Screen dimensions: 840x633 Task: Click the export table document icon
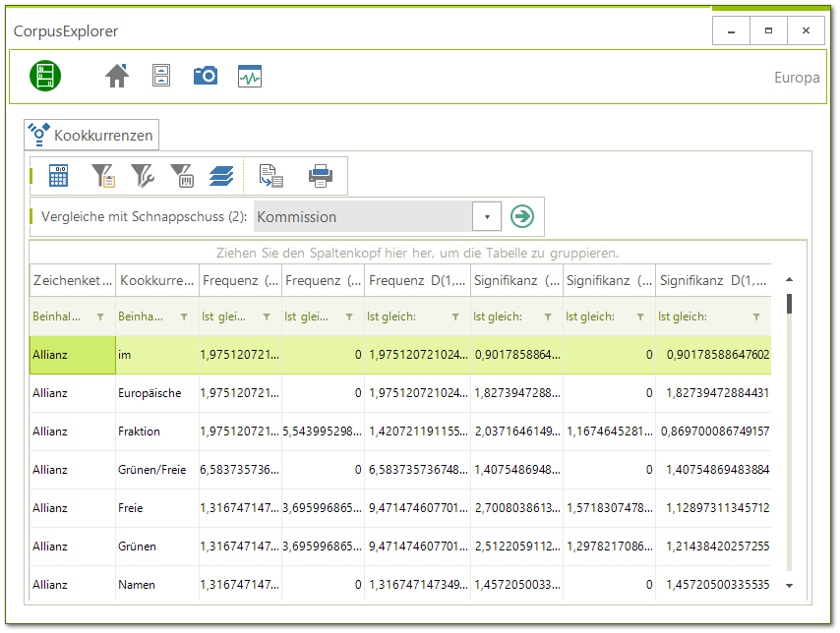[271, 176]
